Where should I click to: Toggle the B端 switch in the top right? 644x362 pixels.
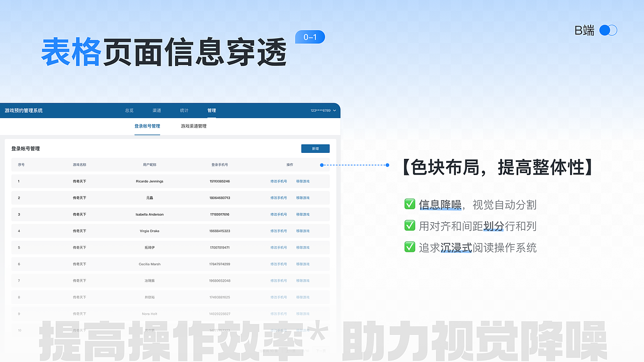coord(608,30)
